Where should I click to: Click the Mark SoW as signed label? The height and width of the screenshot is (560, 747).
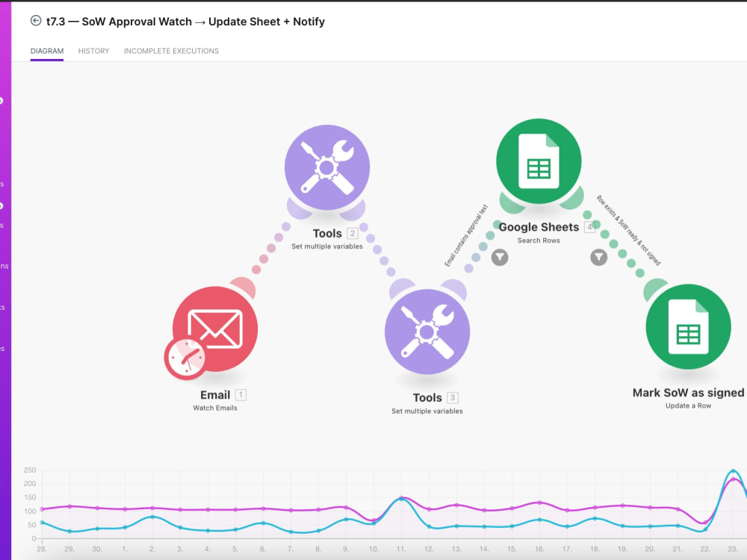point(689,393)
